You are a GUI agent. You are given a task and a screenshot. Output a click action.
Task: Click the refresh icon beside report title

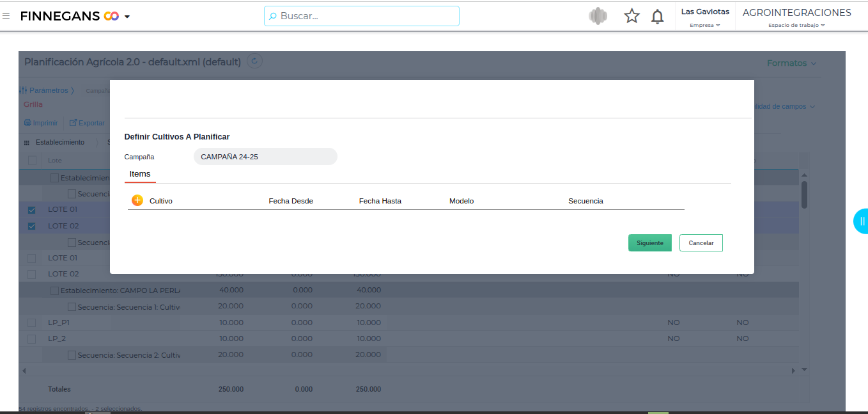254,61
